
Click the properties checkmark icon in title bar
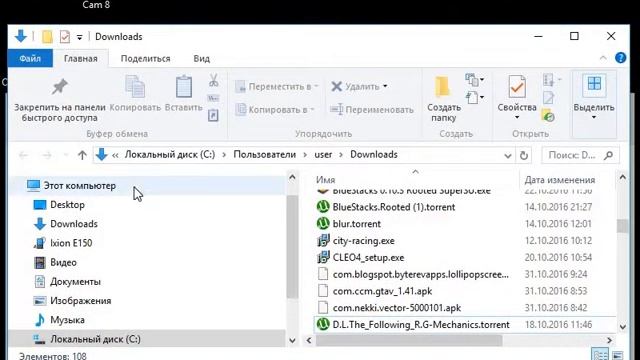(x=65, y=37)
